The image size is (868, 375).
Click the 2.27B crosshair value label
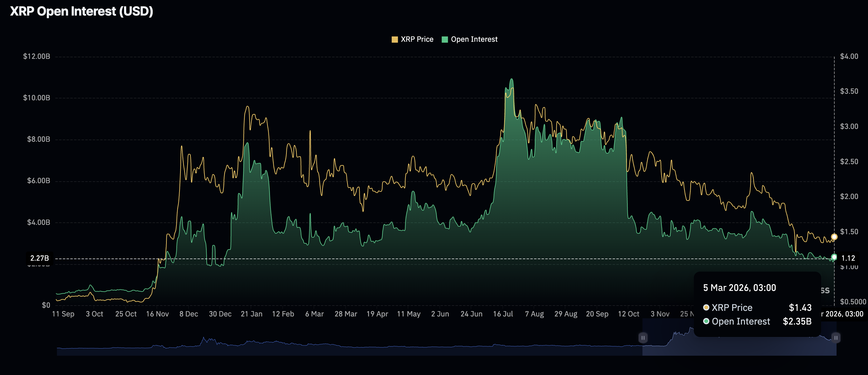point(39,258)
